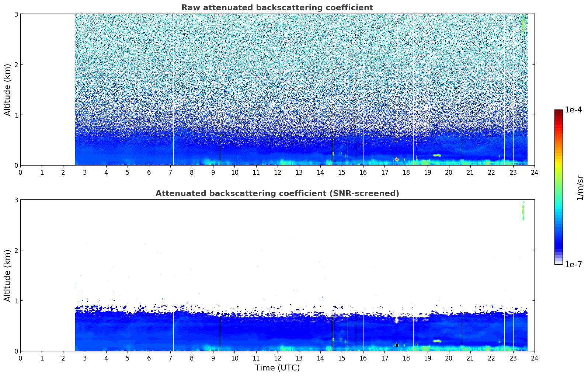The image size is (588, 376).
Task: Click the '1e-7' colorbar minimum label
Action: pos(573,265)
